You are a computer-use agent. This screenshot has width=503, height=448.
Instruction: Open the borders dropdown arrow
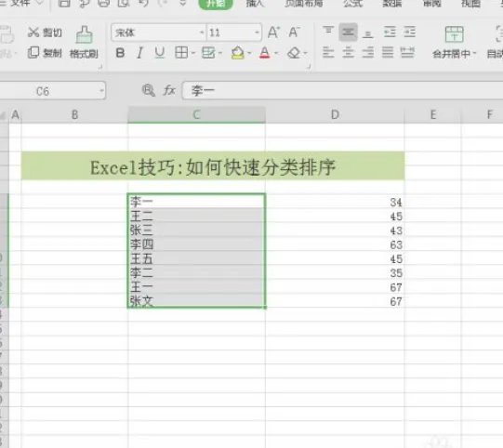tap(193, 53)
